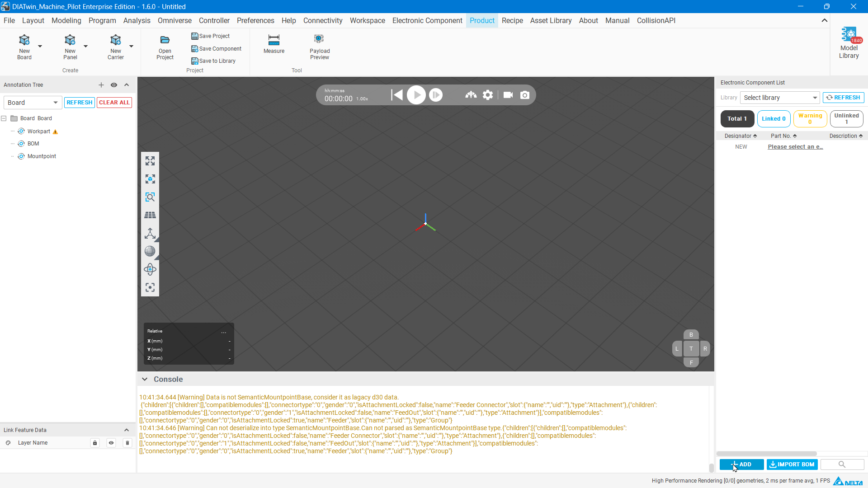Click Save Component in the ribbon

click(x=216, y=49)
